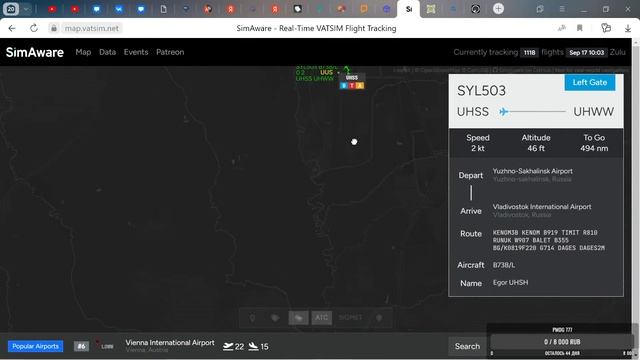Click the 0 / 8 000 RUB donation bar
Viewport: 640px width, 360px height.
[562, 342]
